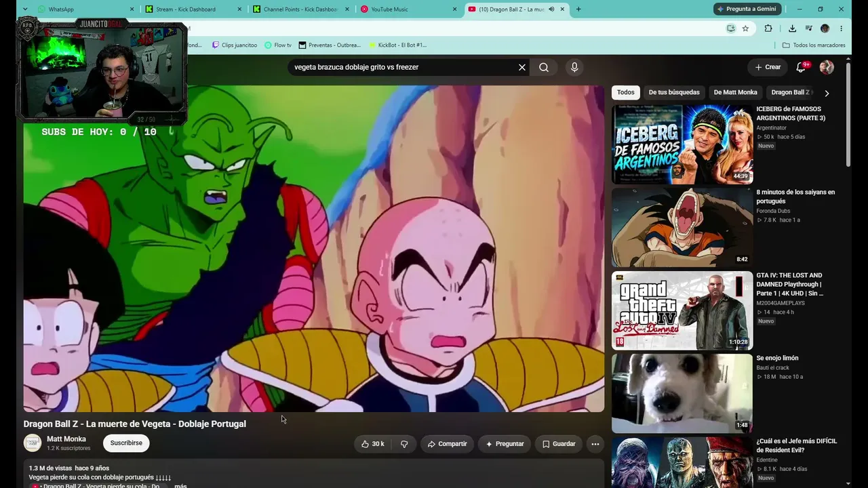Like the video with 30 k likes
The image size is (868, 488).
tap(374, 444)
